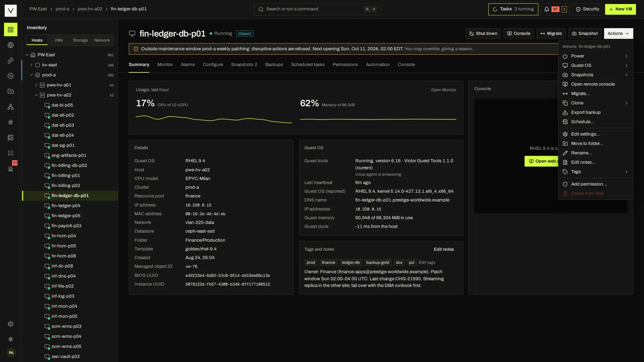
Task: Select the Storage inventory tab
Action: click(x=80, y=40)
